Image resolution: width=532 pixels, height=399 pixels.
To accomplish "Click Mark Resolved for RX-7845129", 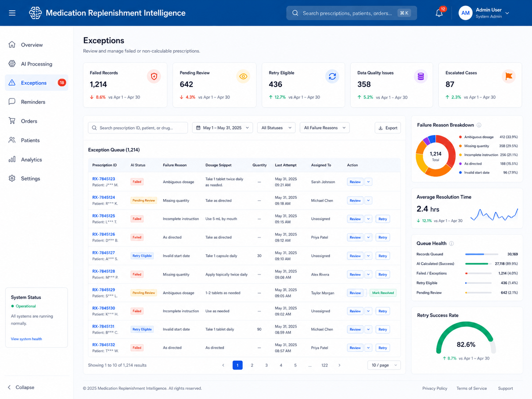I will pos(383,293).
